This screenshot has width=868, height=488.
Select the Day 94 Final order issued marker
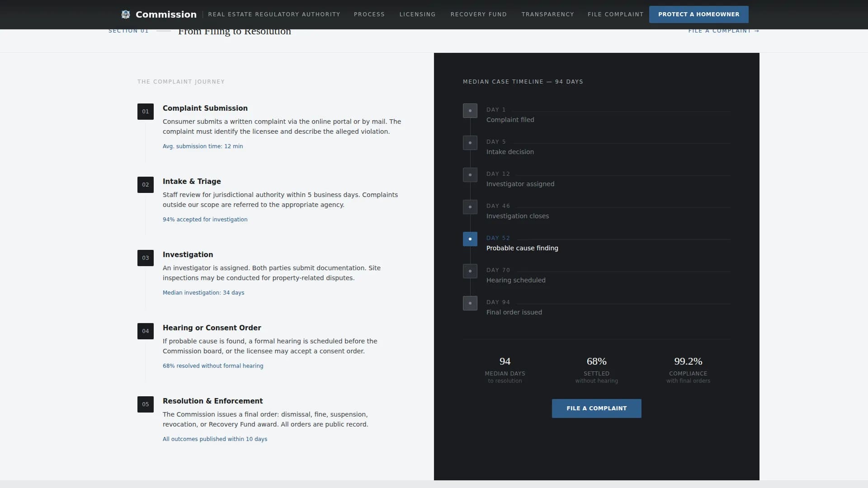click(x=470, y=303)
